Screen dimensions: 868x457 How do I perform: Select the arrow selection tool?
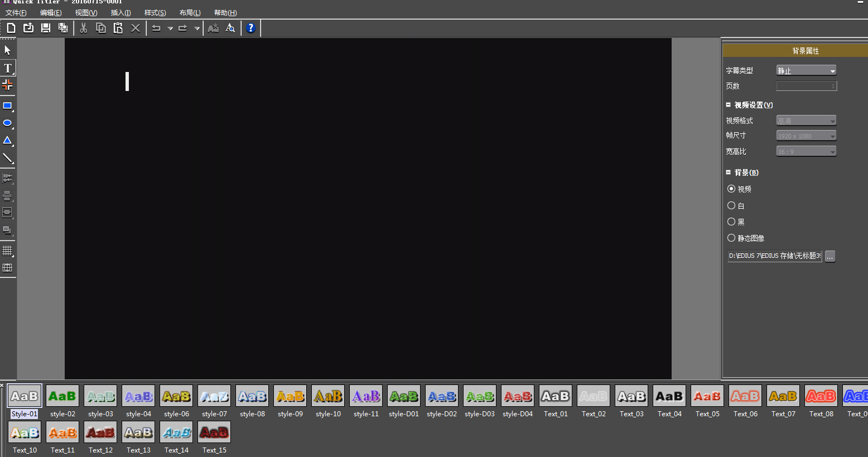point(7,51)
